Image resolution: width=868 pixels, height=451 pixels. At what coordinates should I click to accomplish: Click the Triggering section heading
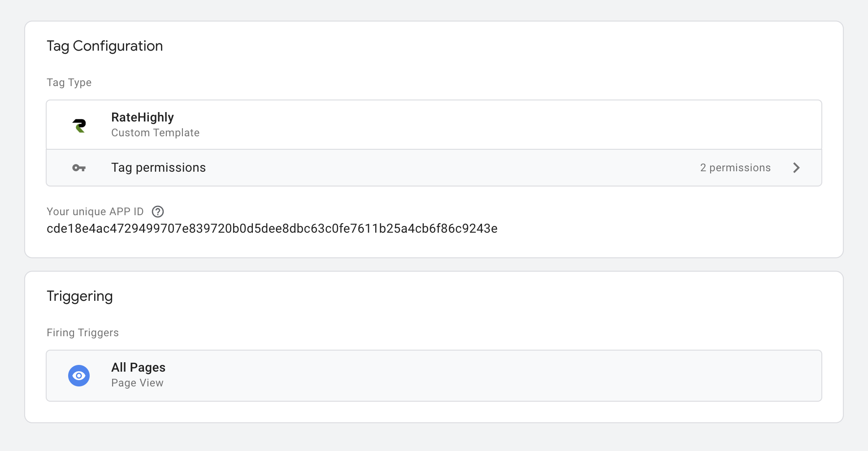click(x=80, y=295)
